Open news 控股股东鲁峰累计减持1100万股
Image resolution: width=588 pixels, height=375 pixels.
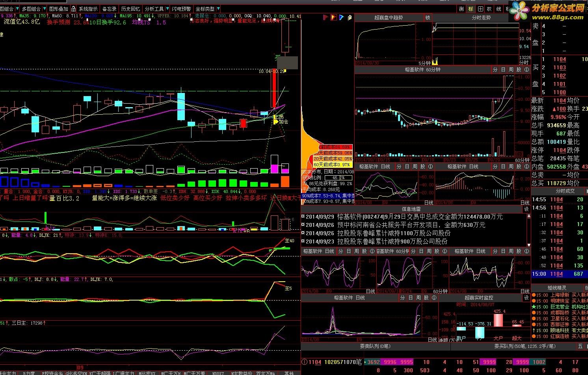(x=376, y=233)
